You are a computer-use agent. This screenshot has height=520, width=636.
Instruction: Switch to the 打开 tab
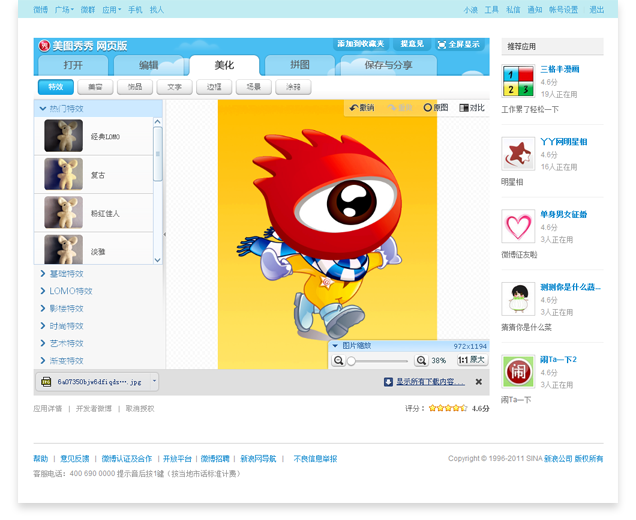pos(73,65)
